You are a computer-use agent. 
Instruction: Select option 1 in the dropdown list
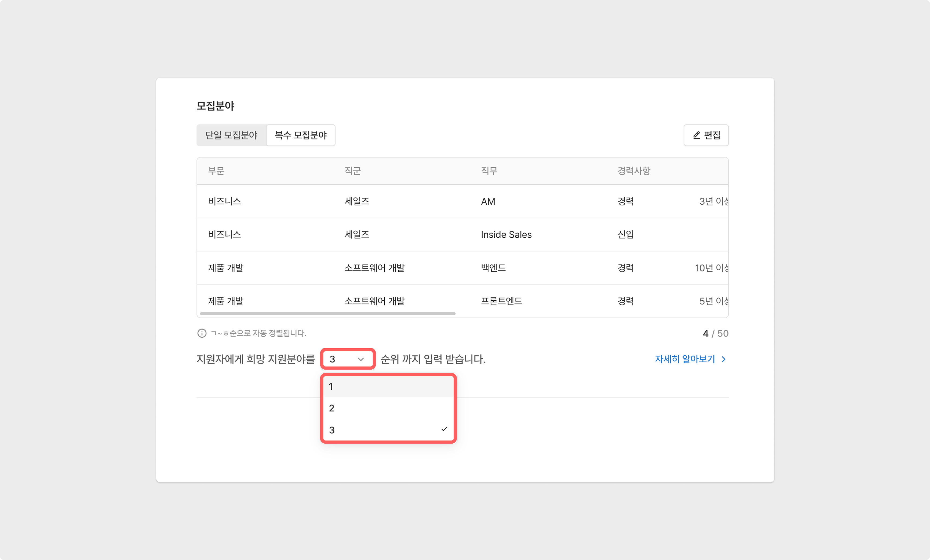pyautogui.click(x=388, y=386)
